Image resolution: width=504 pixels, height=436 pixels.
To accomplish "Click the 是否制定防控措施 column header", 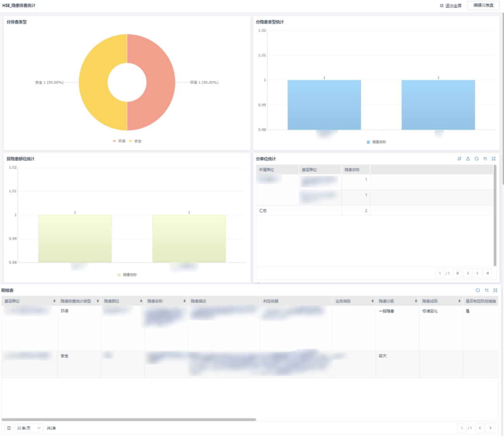I will [481, 301].
